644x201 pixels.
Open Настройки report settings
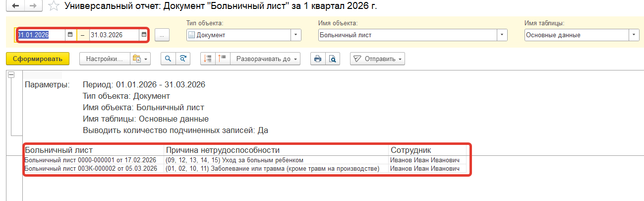104,59
